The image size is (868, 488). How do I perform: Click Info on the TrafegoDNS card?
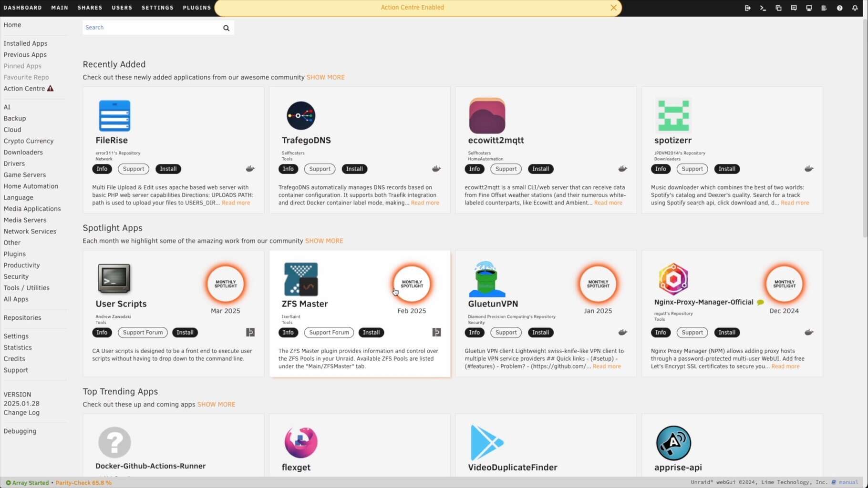288,169
